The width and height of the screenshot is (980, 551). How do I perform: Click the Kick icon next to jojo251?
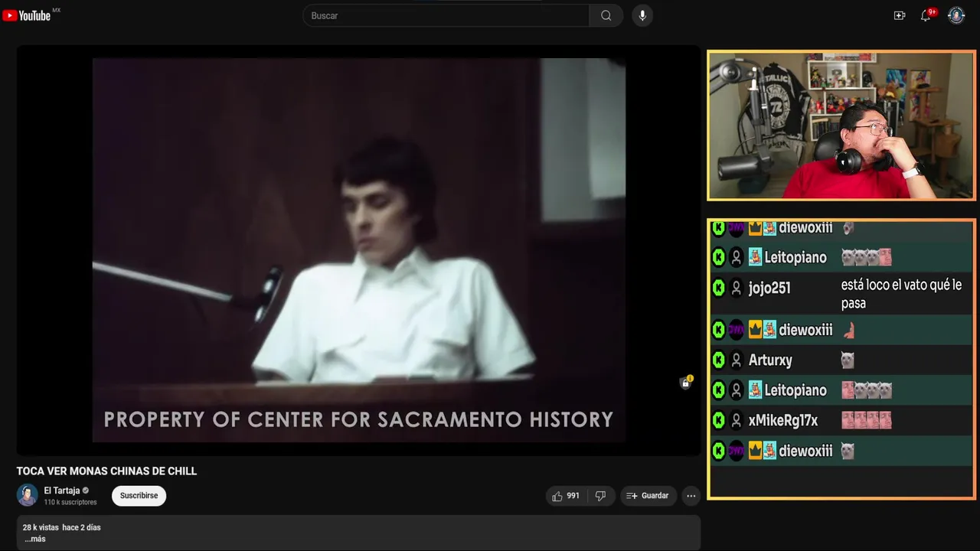tap(718, 289)
